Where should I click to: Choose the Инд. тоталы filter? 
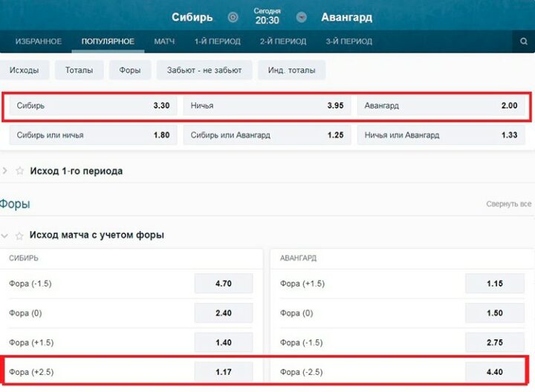(x=291, y=71)
